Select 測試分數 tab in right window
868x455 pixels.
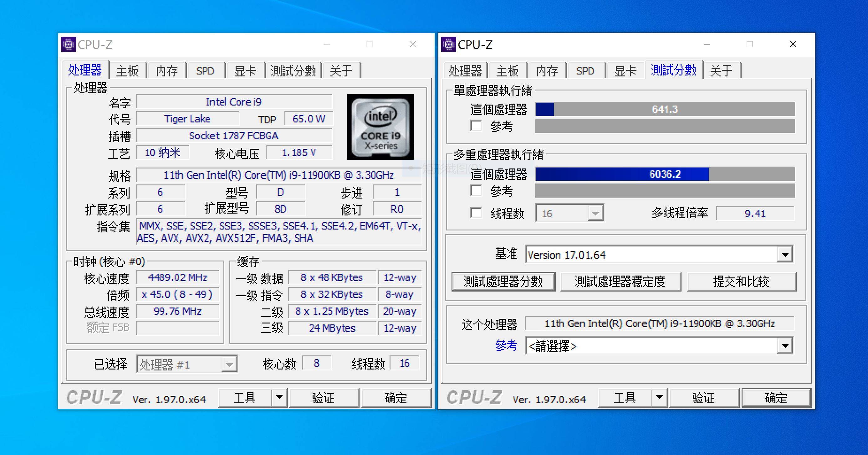click(x=674, y=70)
